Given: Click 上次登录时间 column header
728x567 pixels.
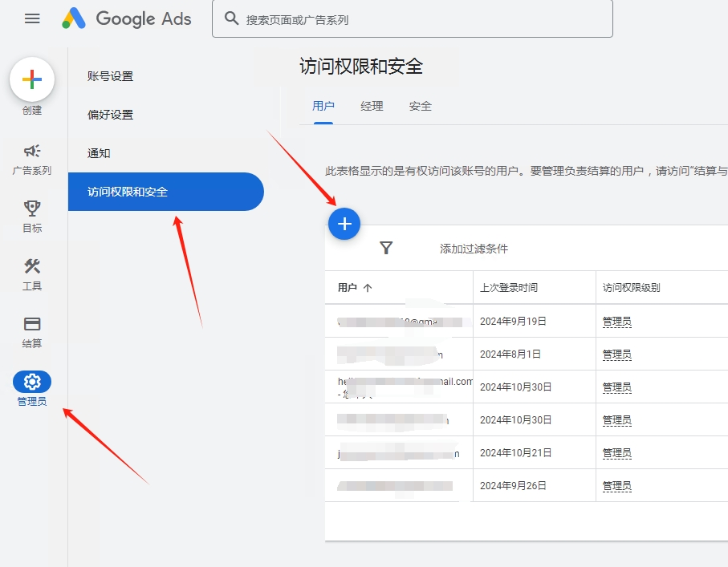Looking at the screenshot, I should click(x=508, y=288).
